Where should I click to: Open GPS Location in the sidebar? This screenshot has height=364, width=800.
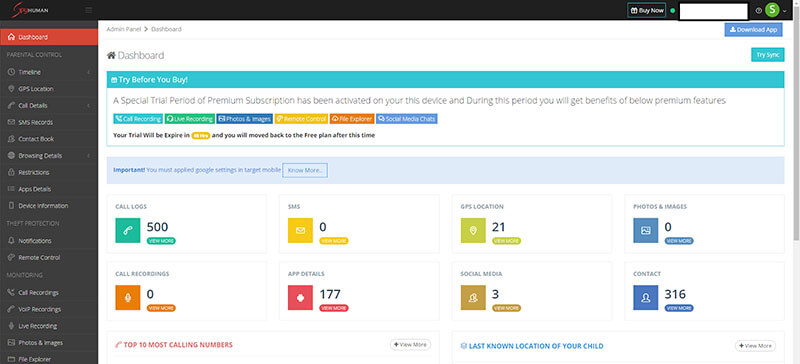pos(49,89)
